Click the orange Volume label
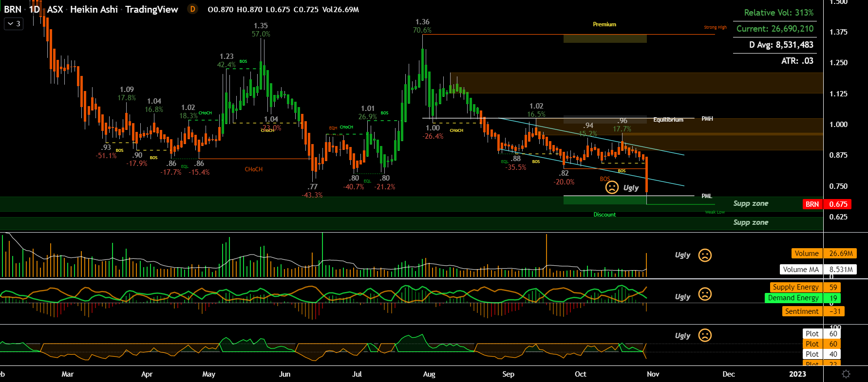 click(807, 254)
